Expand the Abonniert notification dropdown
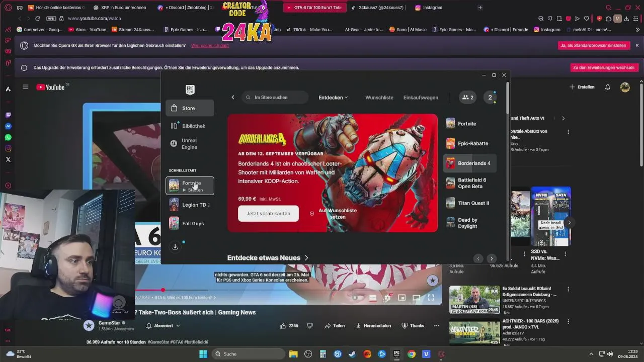 coord(164,326)
